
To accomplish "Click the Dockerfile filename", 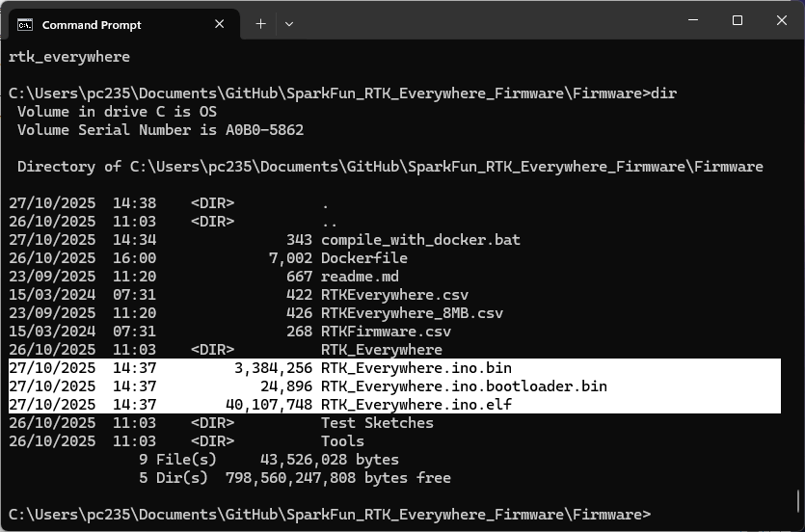I will coord(364,258).
